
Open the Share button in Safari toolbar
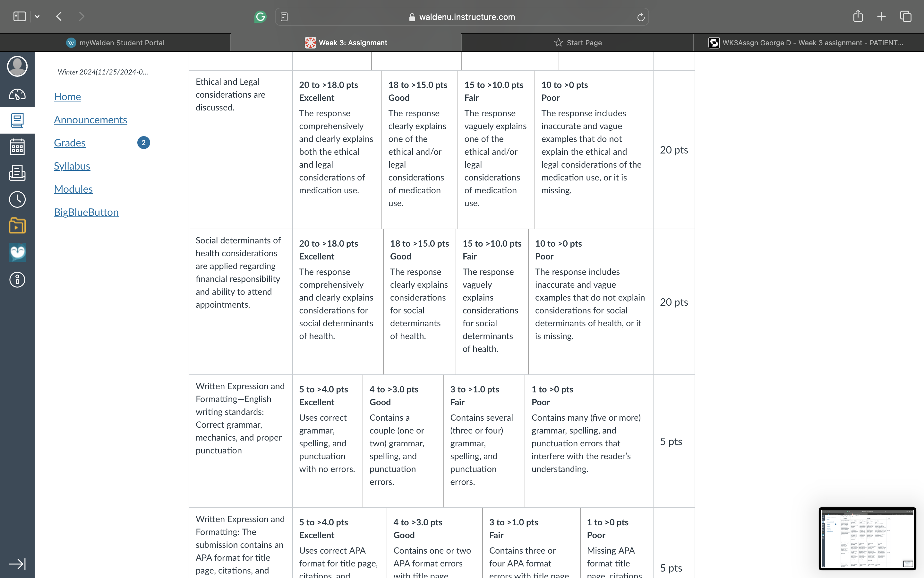coord(858,16)
